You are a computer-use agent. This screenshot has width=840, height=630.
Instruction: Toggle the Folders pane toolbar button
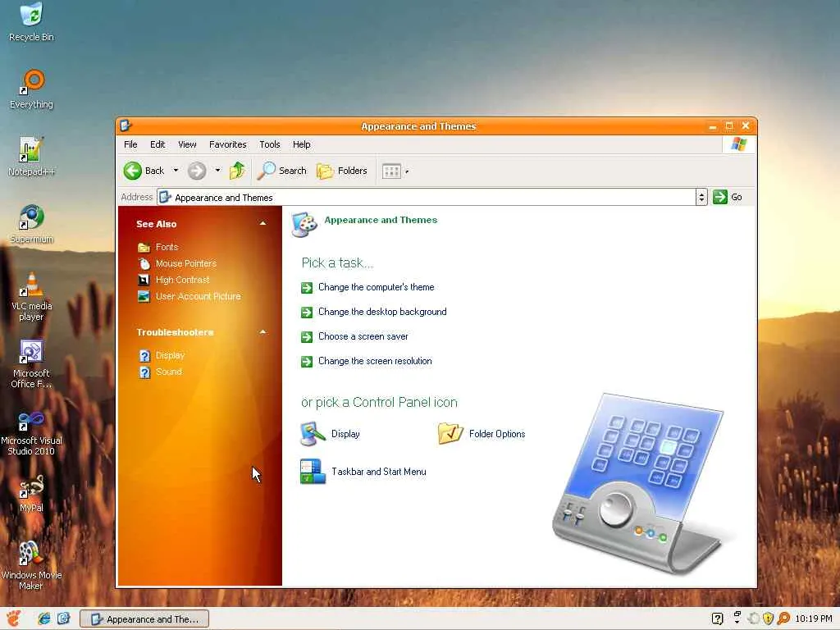pos(342,171)
